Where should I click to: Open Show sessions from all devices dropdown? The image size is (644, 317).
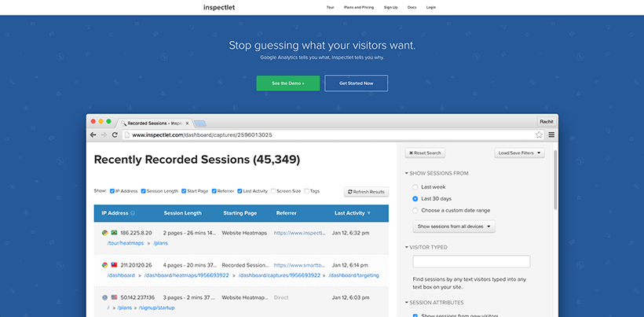(x=454, y=227)
